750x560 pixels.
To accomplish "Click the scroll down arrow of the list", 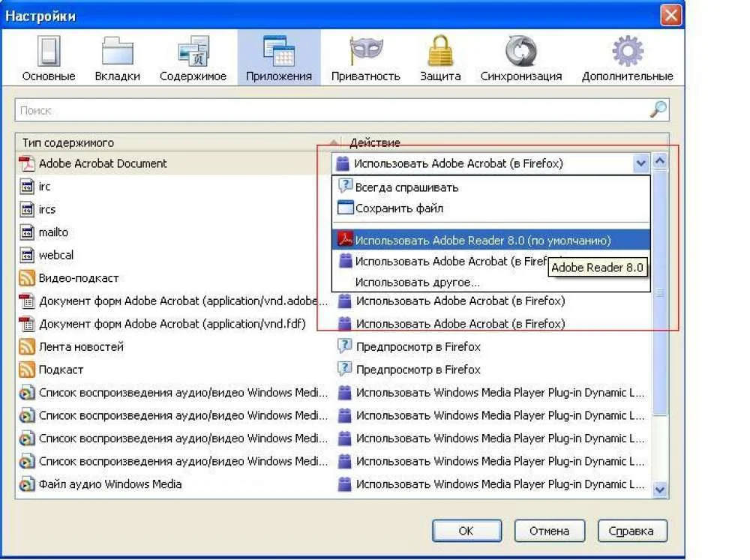I will pos(660,490).
